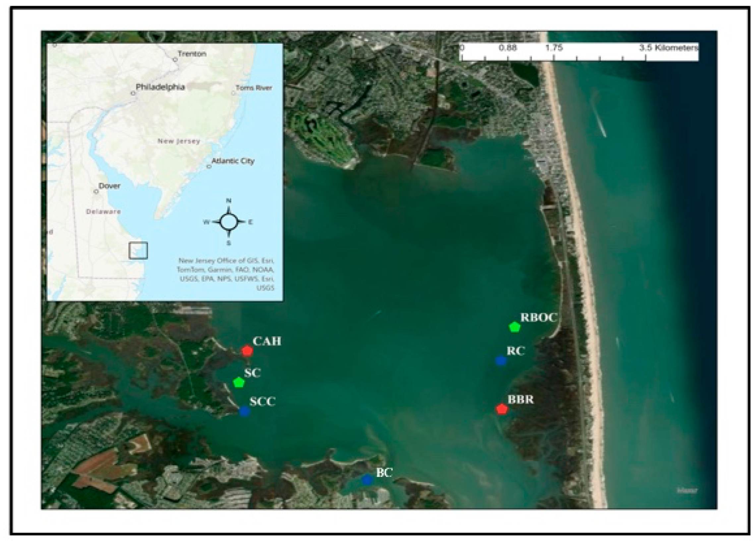Click the blue SCC site marker
This screenshot has width=756, height=543.
tap(244, 411)
